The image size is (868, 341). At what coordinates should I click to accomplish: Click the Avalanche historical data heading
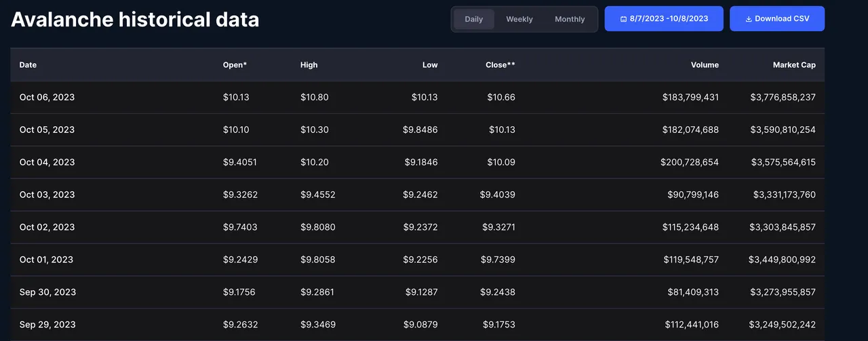coord(135,19)
